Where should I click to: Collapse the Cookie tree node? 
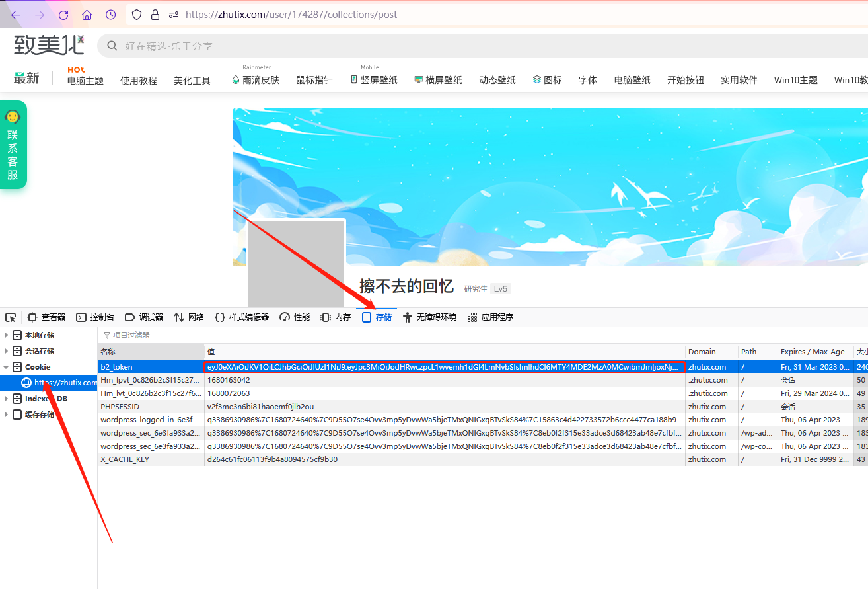7,367
